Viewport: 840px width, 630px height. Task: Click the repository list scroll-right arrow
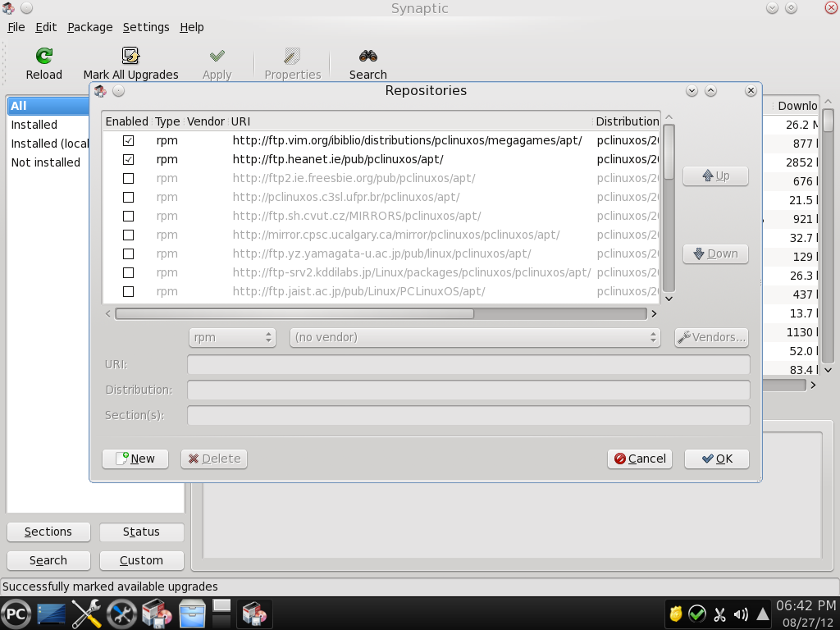click(x=654, y=314)
